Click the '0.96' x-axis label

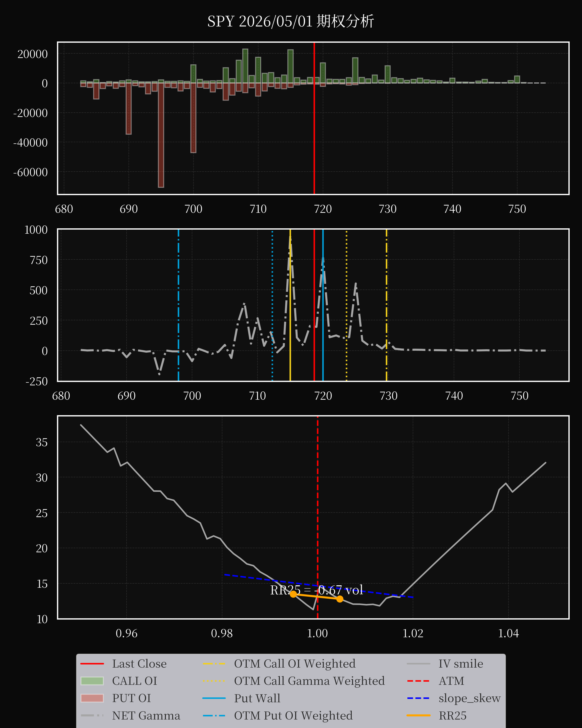point(127,633)
